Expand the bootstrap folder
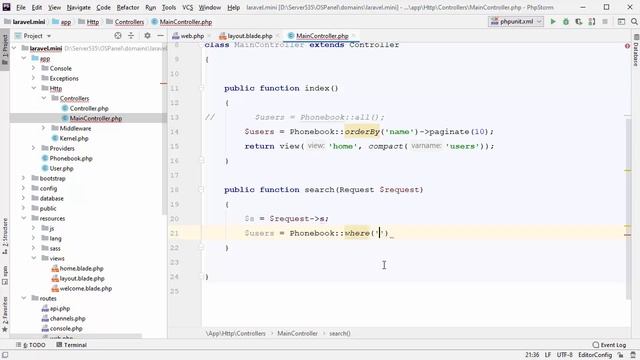This screenshot has height=360, width=640. pos(24,178)
